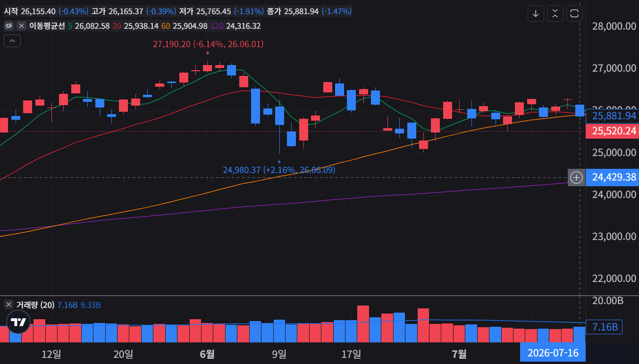Click the 17일 date label
This screenshot has width=639, height=364.
[x=351, y=354]
